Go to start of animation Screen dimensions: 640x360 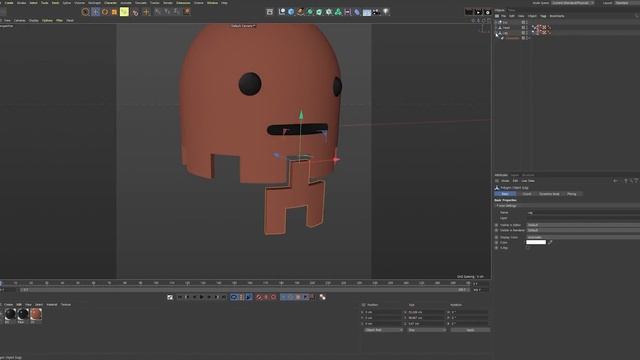click(x=180, y=297)
